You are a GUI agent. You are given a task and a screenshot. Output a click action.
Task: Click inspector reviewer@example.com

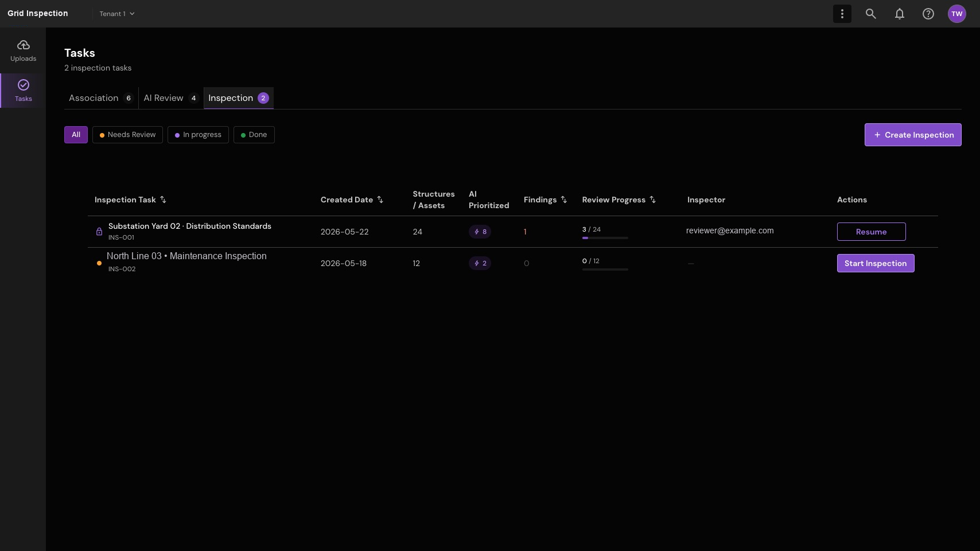730,230
